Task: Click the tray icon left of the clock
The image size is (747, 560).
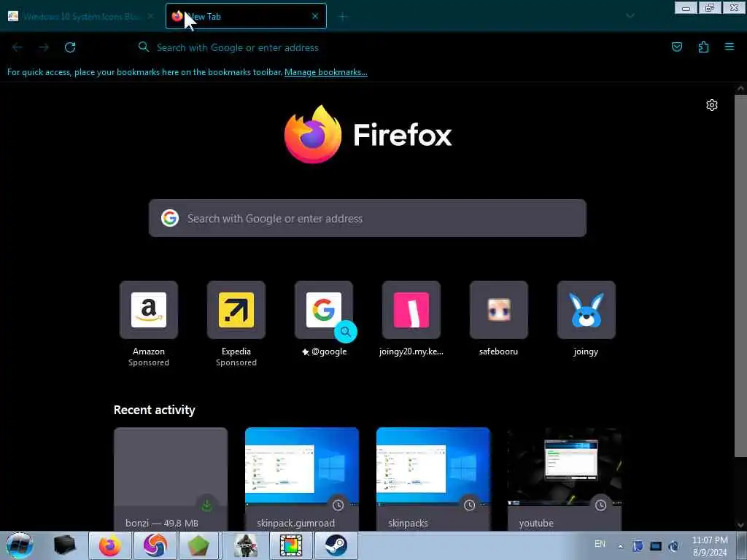Action: pos(673,546)
